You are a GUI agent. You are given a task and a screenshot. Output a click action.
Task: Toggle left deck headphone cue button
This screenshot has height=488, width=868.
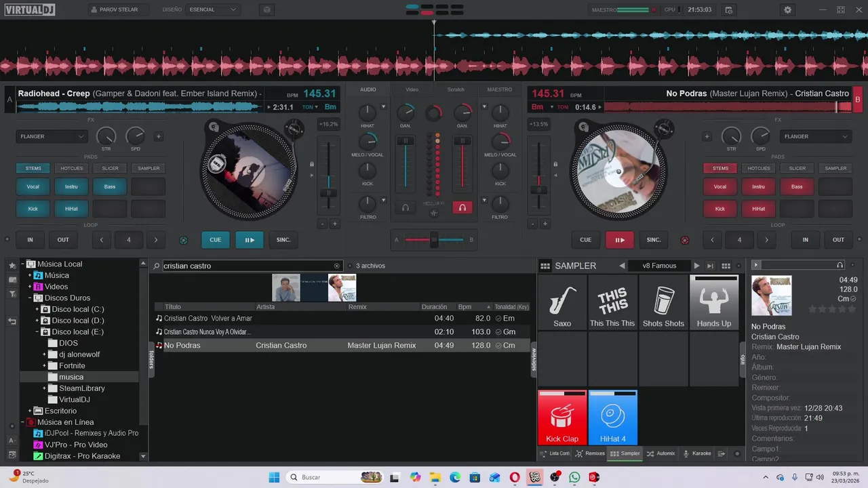(x=406, y=207)
